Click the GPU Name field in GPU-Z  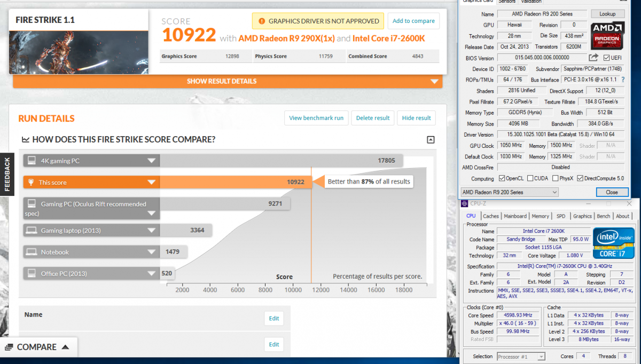click(x=542, y=14)
